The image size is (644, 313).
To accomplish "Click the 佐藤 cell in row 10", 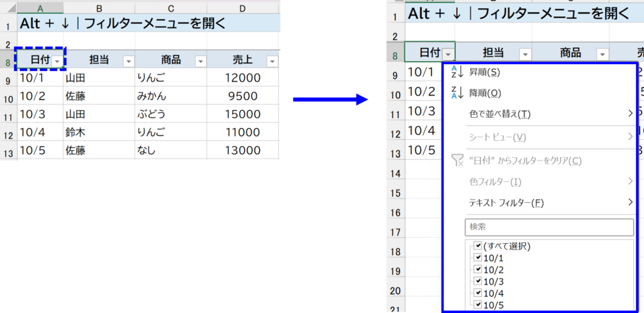I will coord(99,96).
